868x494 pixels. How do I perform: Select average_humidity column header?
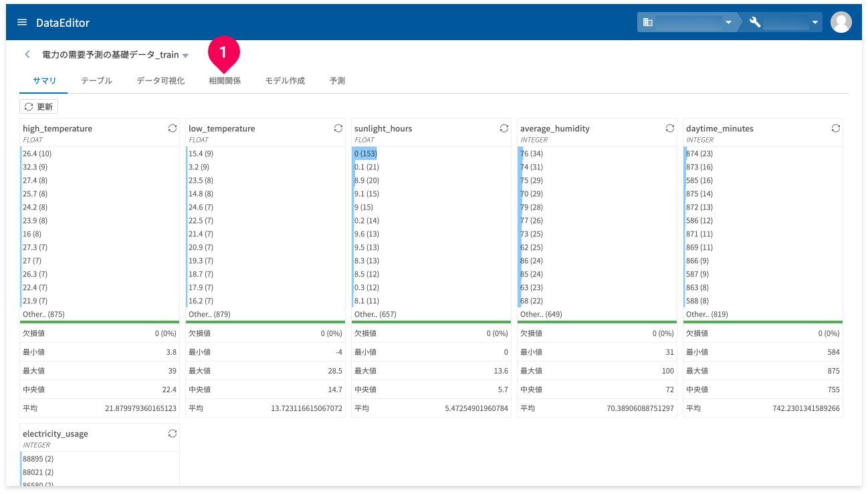(555, 129)
